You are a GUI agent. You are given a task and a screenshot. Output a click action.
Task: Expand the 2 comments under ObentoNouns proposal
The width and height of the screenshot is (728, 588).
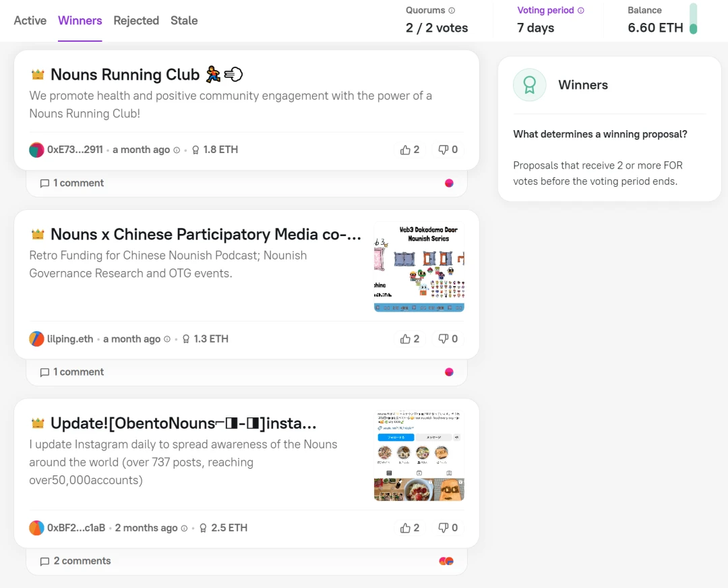[75, 561]
